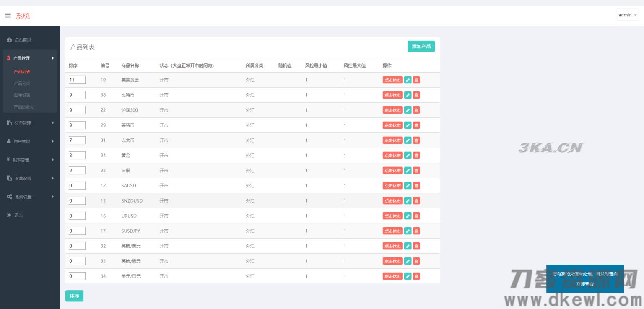Click the hamburger menu icon
644x309 pixels.
8,16
